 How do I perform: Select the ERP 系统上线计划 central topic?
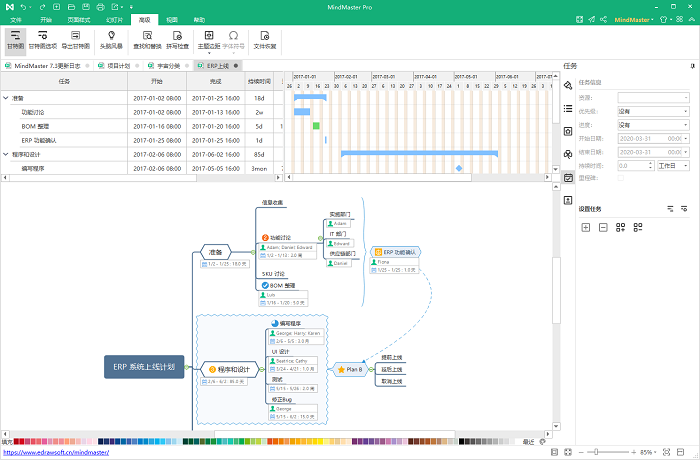[x=144, y=367]
